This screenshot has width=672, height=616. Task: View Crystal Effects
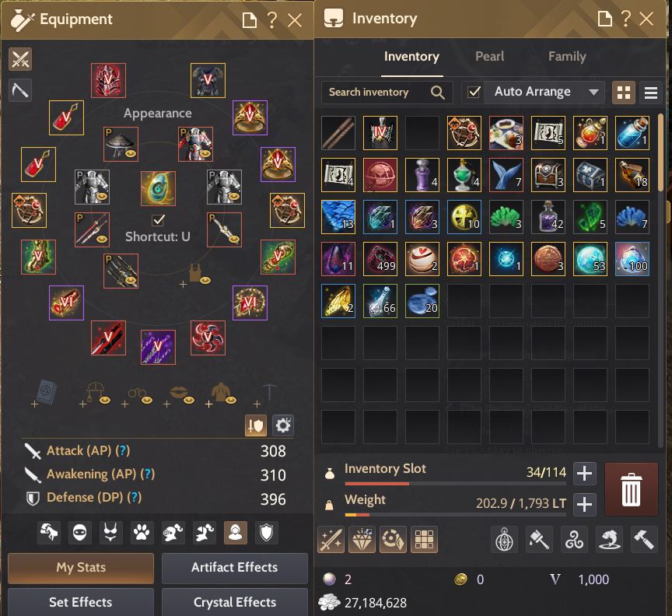click(235, 602)
